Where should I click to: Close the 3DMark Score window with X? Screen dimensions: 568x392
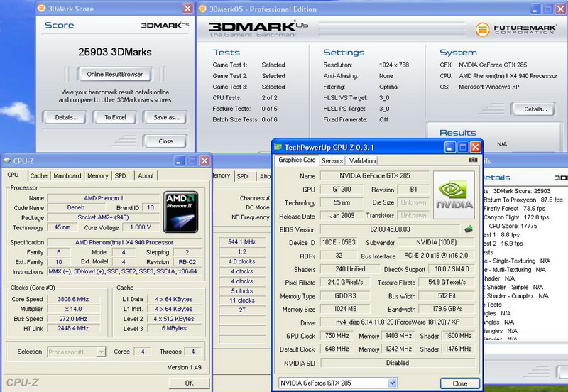point(187,9)
